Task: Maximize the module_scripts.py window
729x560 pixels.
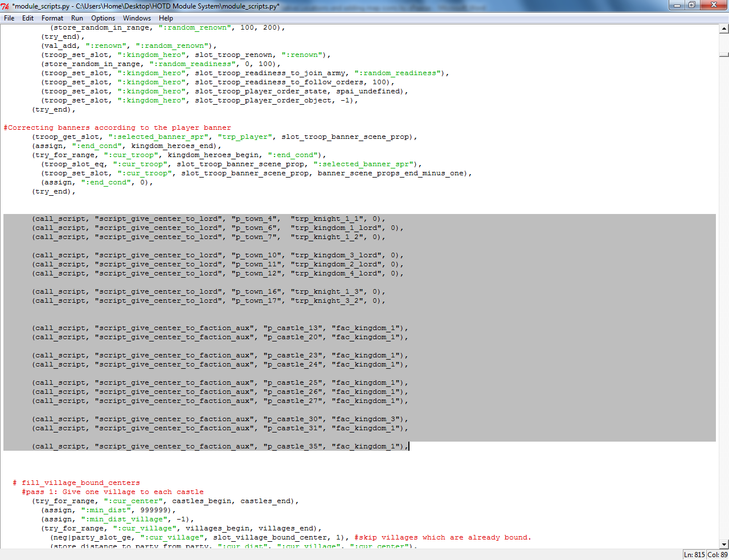Action: pyautogui.click(x=691, y=5)
